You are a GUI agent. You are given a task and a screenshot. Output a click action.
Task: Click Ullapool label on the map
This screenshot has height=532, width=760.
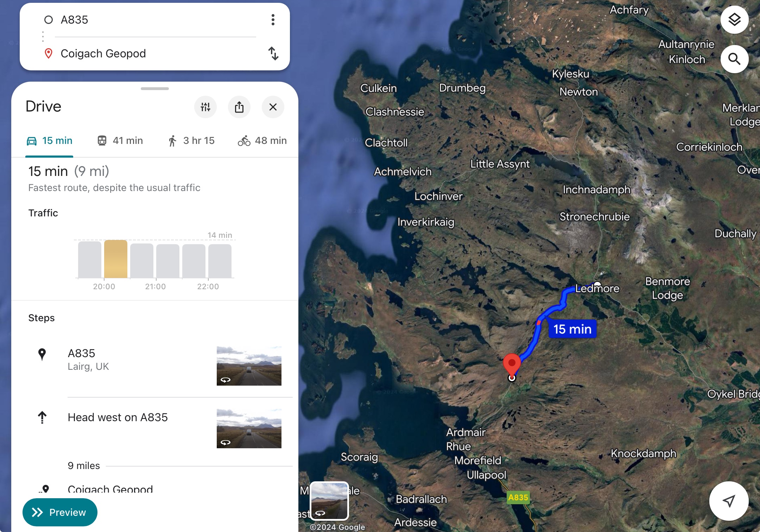click(486, 475)
